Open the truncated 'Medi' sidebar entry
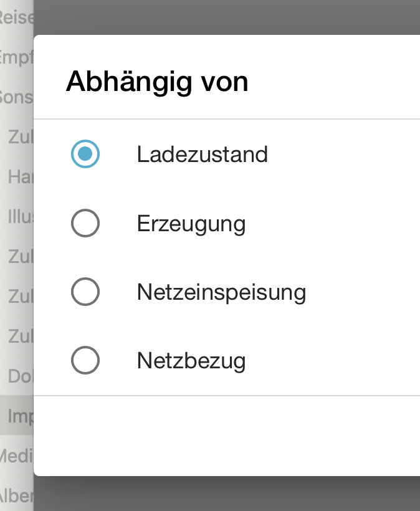The image size is (420, 511). 16,456
